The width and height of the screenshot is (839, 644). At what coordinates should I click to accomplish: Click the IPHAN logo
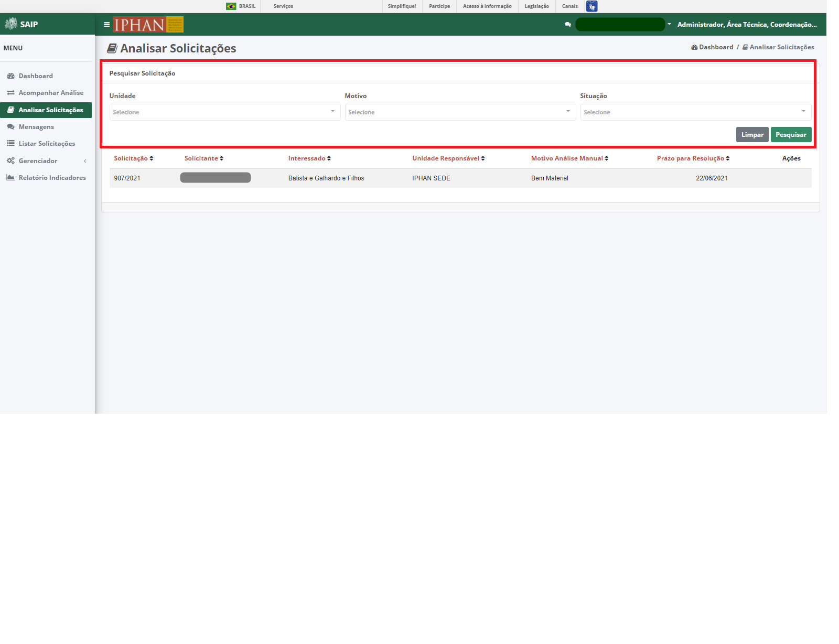(148, 25)
